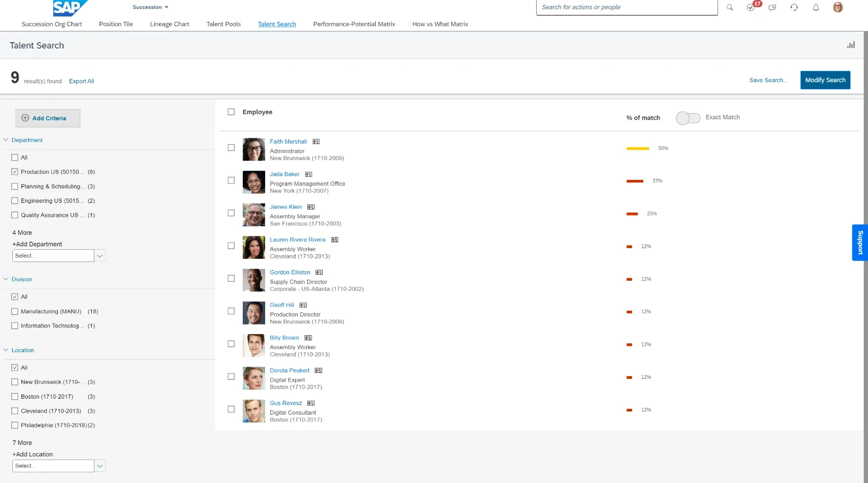The height and width of the screenshot is (483, 868).
Task: Click the search magnifier icon
Action: tap(730, 7)
